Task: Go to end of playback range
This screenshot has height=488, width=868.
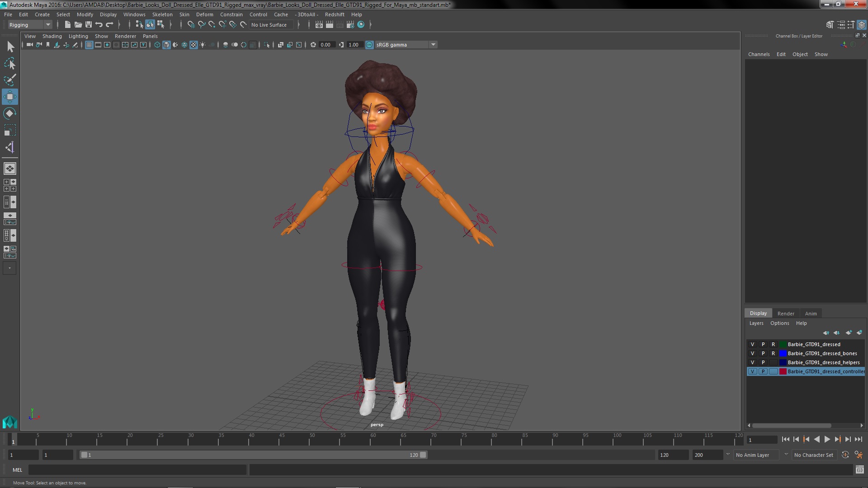Action: point(859,439)
